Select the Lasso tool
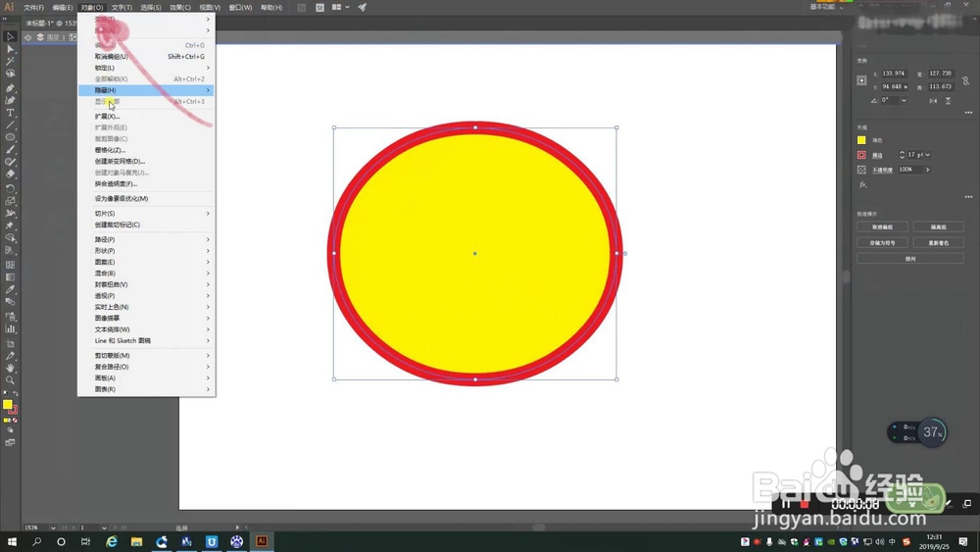Image resolution: width=980 pixels, height=552 pixels. pos(10,74)
